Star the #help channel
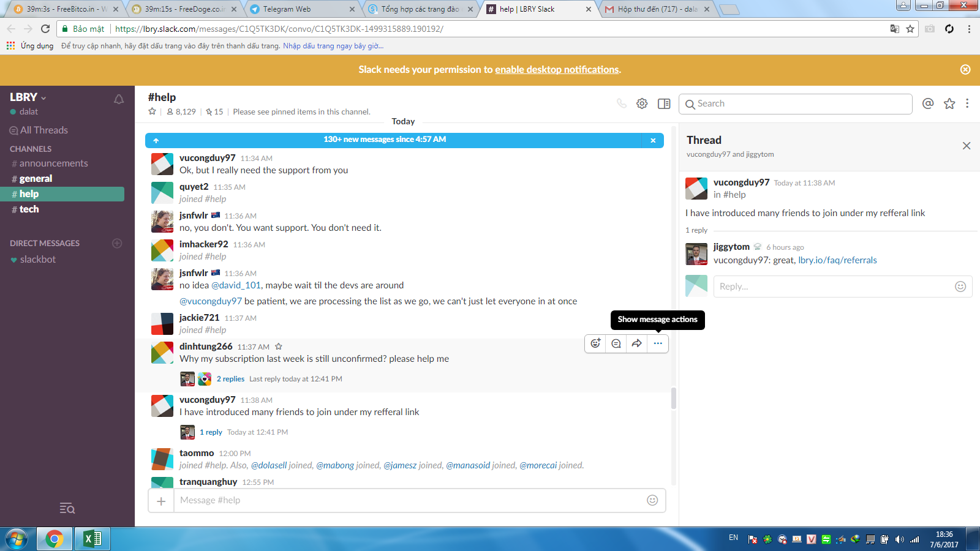 [153, 111]
